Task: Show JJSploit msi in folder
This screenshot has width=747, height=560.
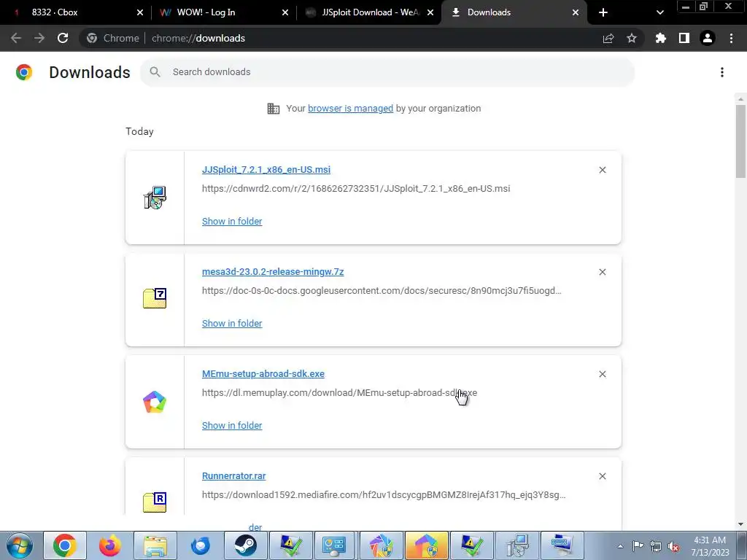Action: click(232, 222)
